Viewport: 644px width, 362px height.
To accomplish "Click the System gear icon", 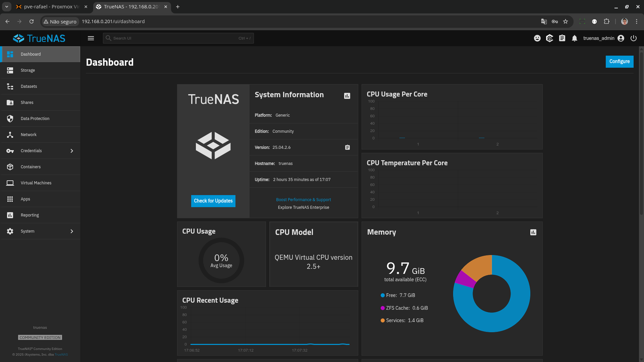I will 10,231.
